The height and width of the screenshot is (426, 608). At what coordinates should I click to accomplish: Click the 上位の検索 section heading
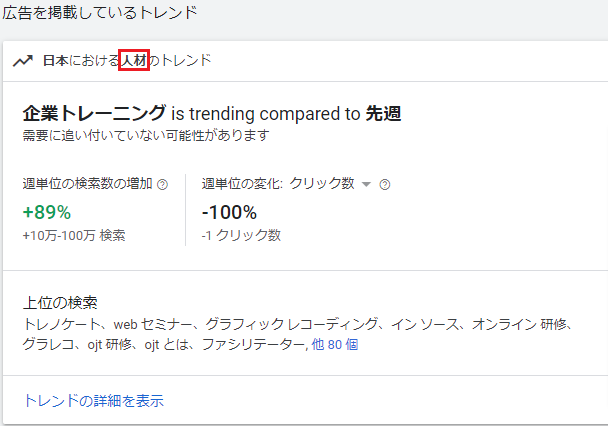click(60, 303)
